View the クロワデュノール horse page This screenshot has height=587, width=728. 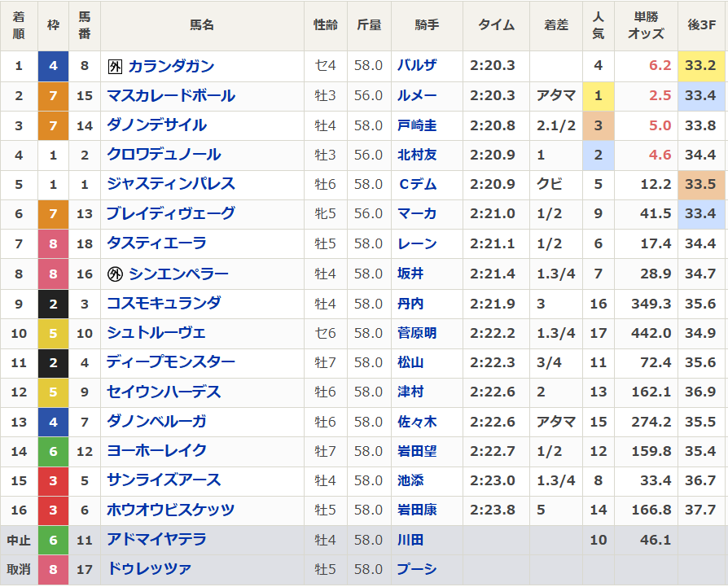(164, 155)
